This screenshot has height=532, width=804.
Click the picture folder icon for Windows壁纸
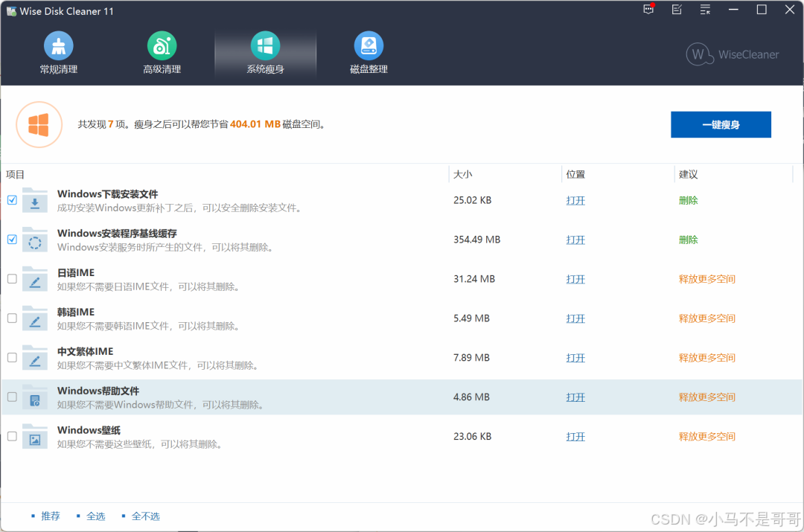tap(35, 437)
